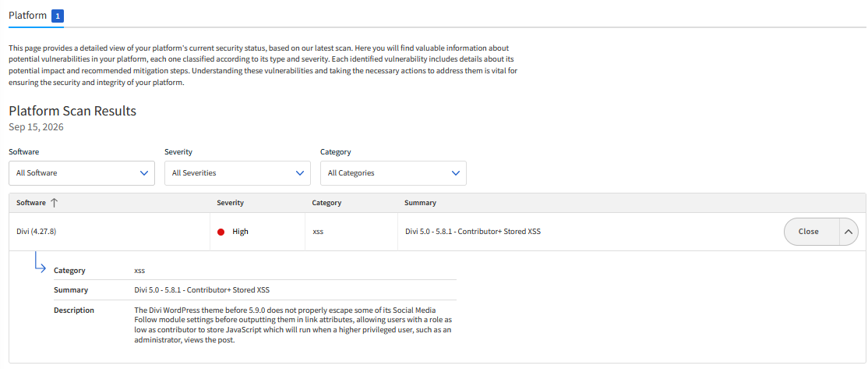Image resolution: width=868 pixels, height=369 pixels.
Task: Click the Description label in the details
Action: (x=73, y=310)
